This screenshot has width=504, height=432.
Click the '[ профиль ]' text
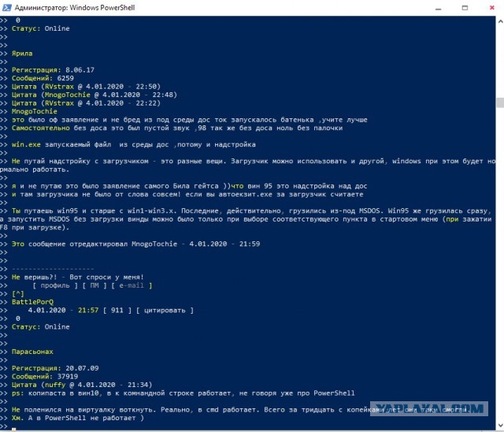click(x=55, y=285)
